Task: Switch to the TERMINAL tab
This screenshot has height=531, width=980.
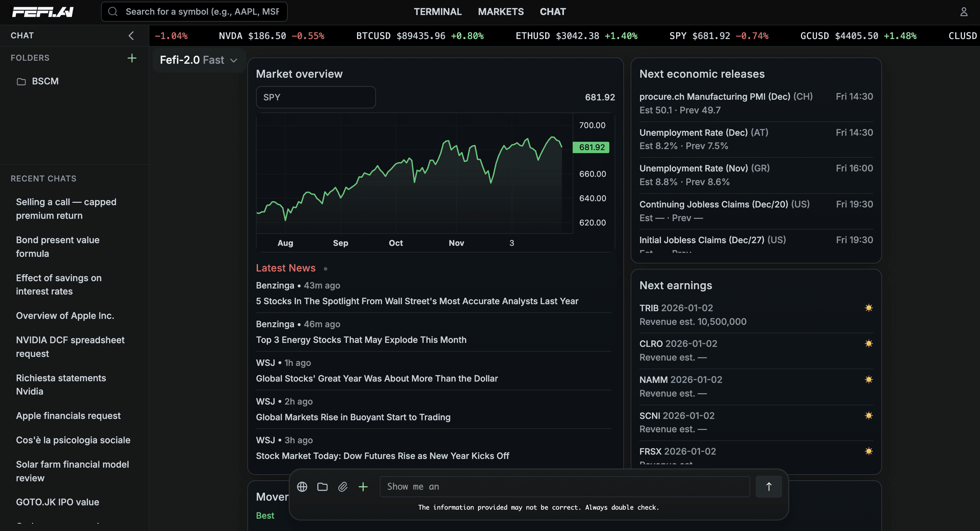Action: [437, 12]
